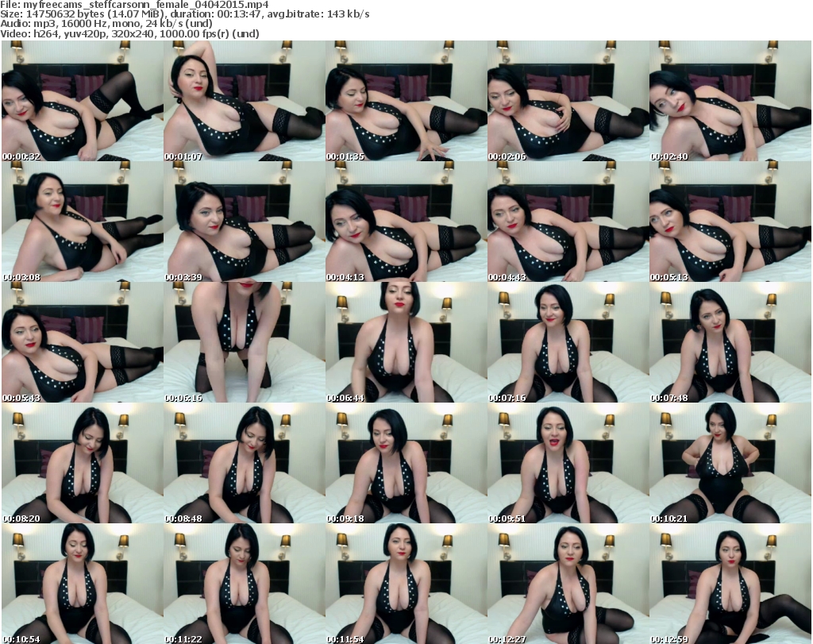Screen dimensions: 813x644
Task: Click the File name header line
Action: click(135, 5)
